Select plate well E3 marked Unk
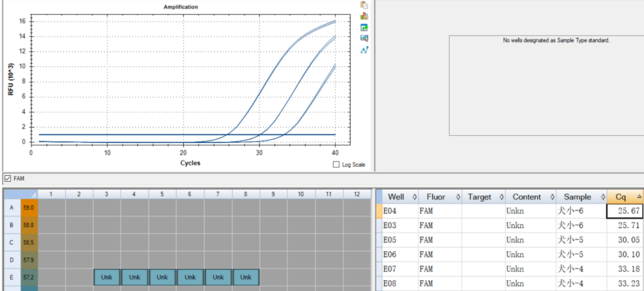 tap(107, 277)
